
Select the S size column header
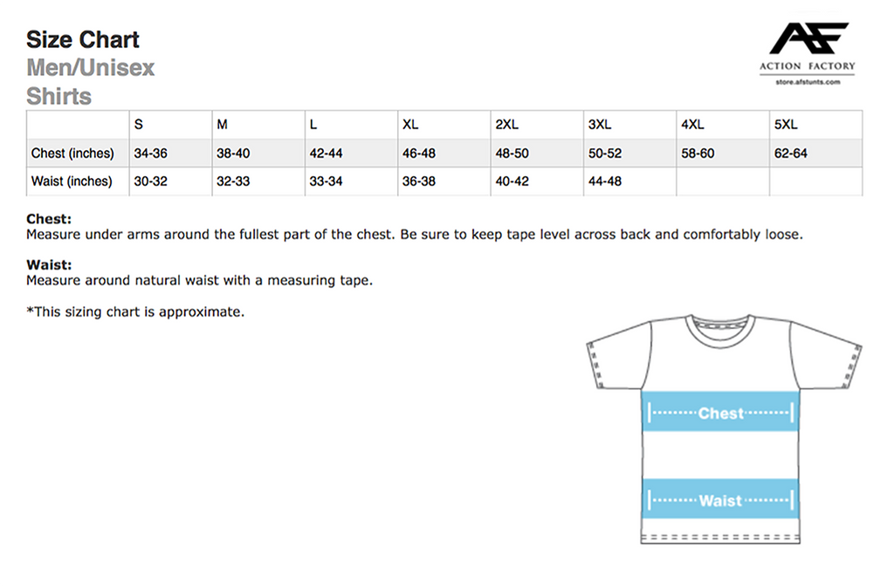139,125
